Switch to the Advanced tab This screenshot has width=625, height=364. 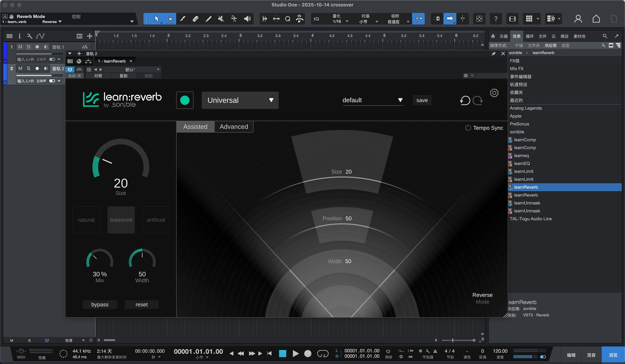[234, 127]
